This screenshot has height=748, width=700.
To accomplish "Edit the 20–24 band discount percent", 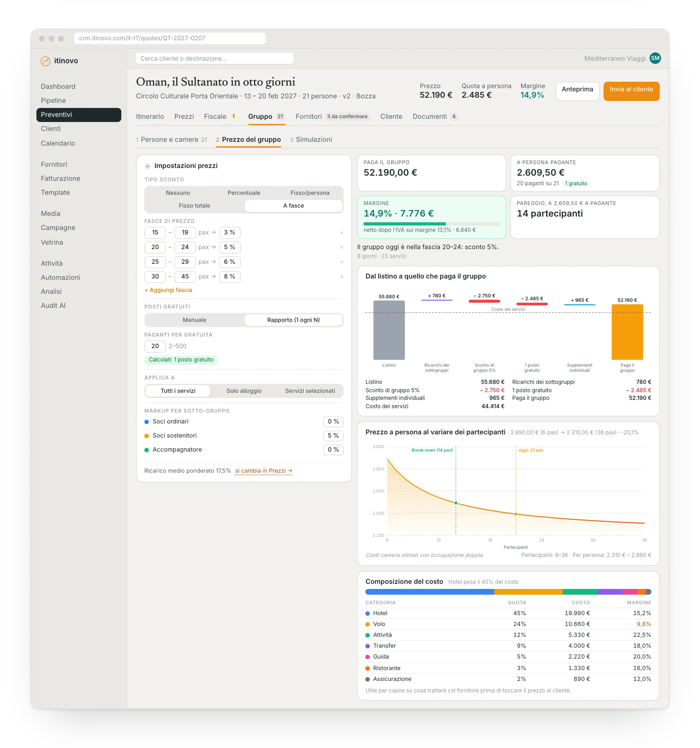I will 229,248.
